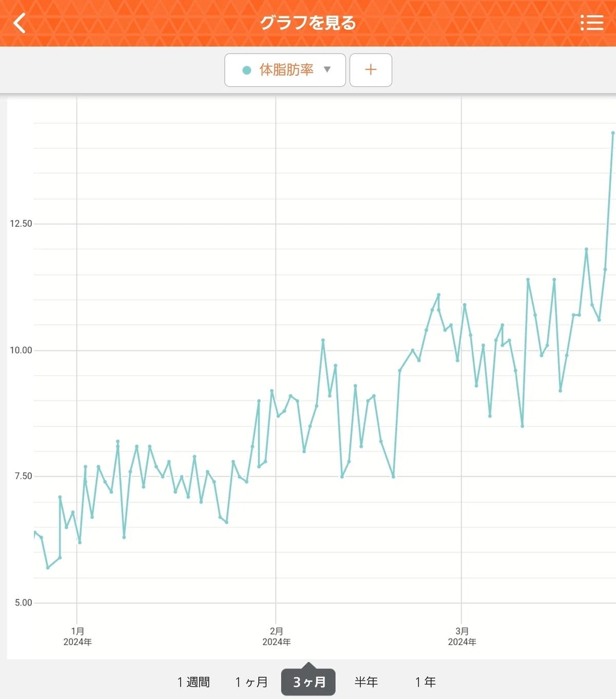Click the teal dot beside 体脂肪率
Image resolution: width=616 pixels, height=699 pixels.
pos(247,70)
